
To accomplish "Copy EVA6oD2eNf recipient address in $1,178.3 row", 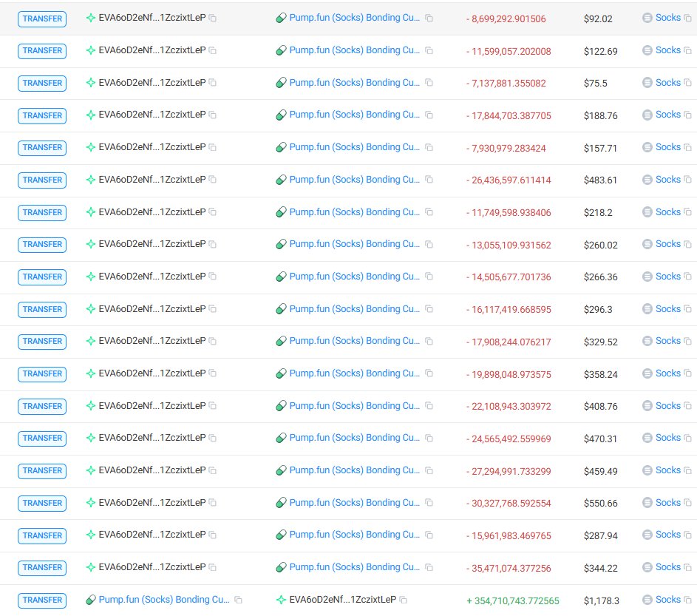I will [x=403, y=600].
